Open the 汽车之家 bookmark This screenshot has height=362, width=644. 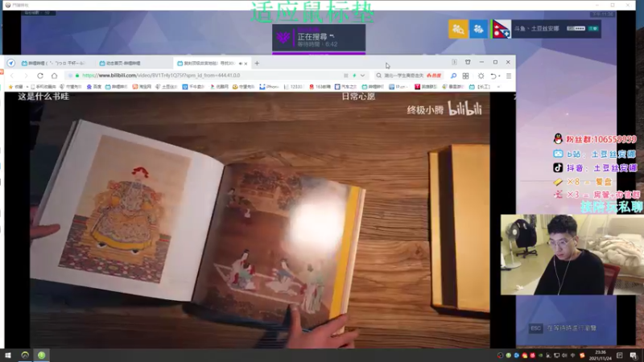point(345,87)
